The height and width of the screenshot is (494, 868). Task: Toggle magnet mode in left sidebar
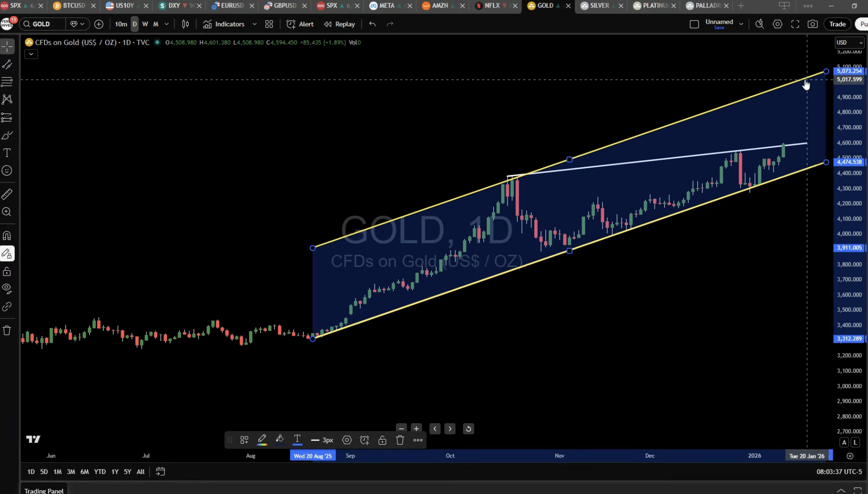click(7, 235)
